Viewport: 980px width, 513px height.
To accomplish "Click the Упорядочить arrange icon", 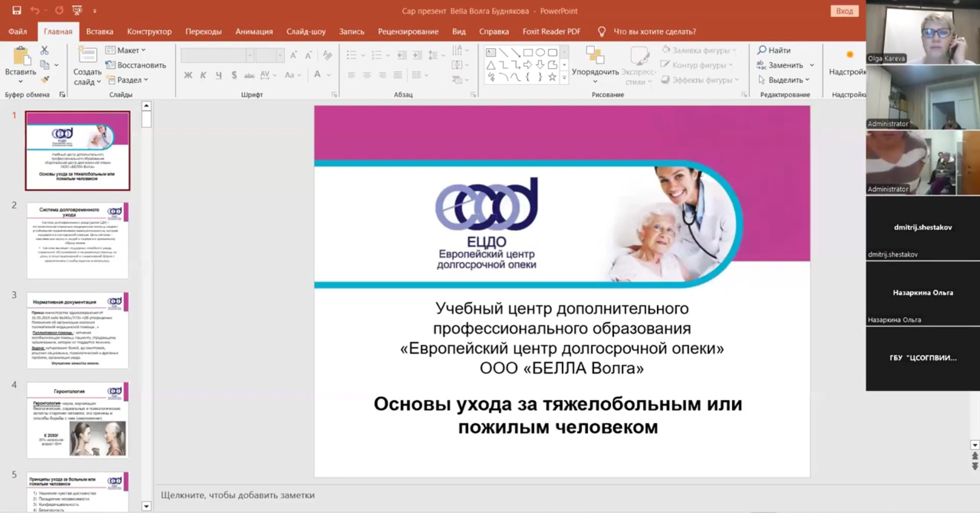I will [x=595, y=56].
